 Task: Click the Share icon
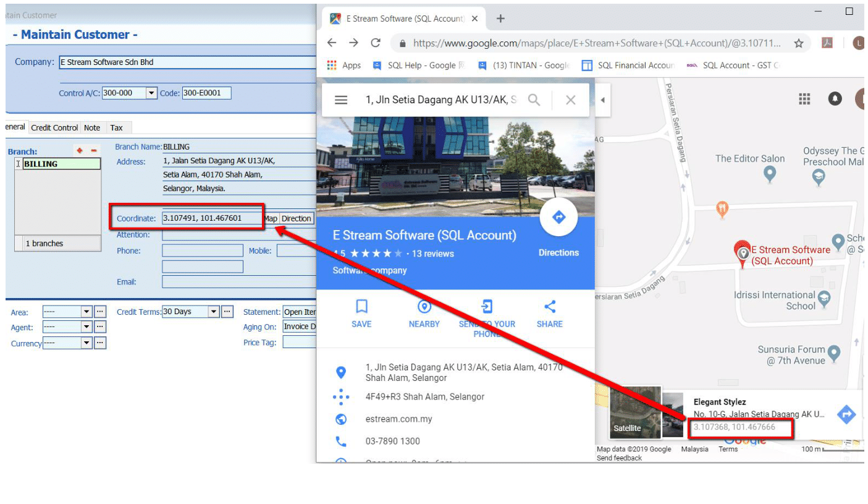[x=549, y=307]
